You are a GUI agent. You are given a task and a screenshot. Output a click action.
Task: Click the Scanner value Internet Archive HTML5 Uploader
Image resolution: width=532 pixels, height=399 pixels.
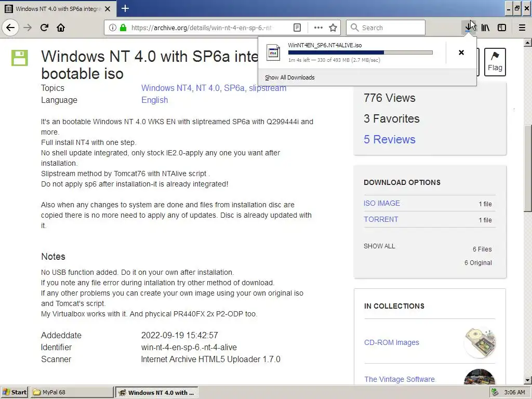(211, 360)
